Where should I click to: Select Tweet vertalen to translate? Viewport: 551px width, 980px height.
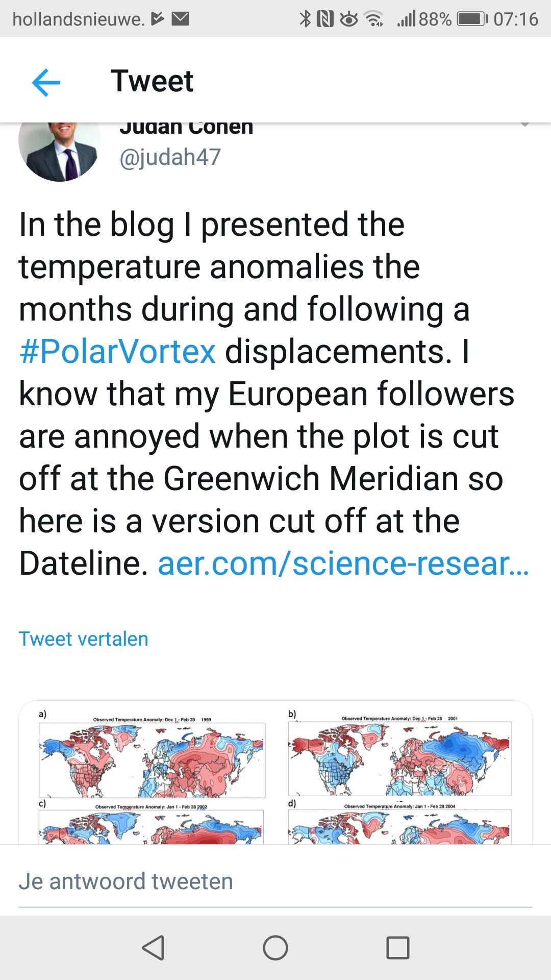click(84, 639)
